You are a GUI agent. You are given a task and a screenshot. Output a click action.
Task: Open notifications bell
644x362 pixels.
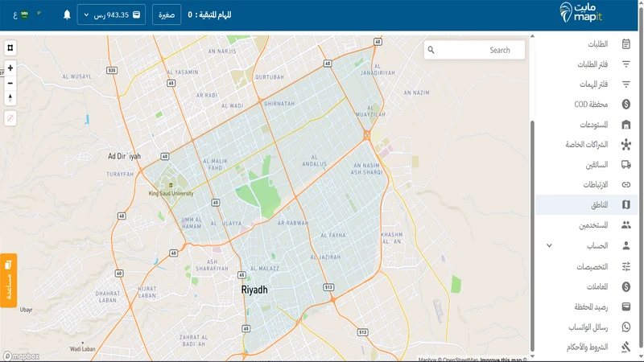pyautogui.click(x=67, y=14)
